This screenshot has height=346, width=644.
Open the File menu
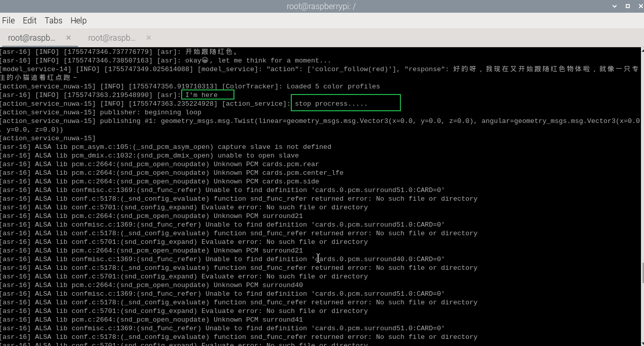8,20
